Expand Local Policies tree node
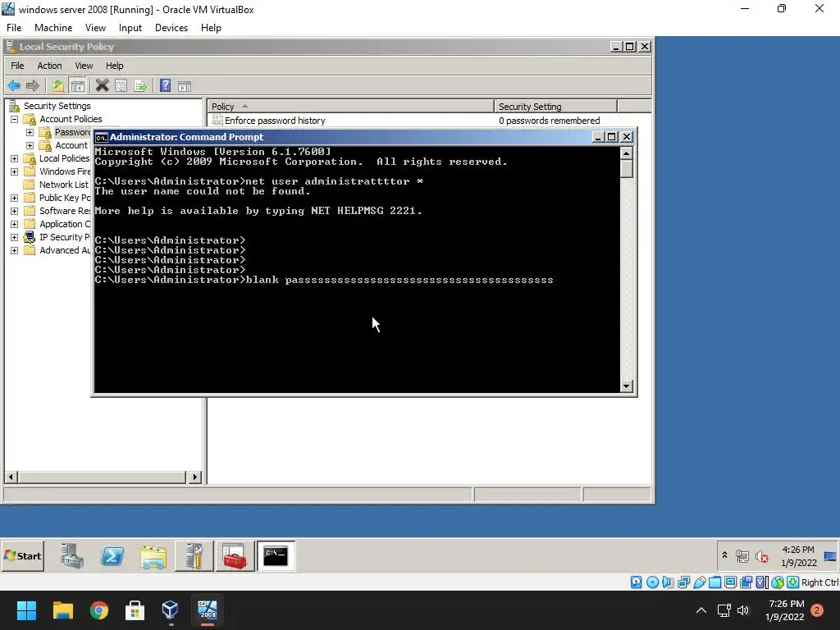Viewport: 840px width, 630px height. click(x=15, y=158)
